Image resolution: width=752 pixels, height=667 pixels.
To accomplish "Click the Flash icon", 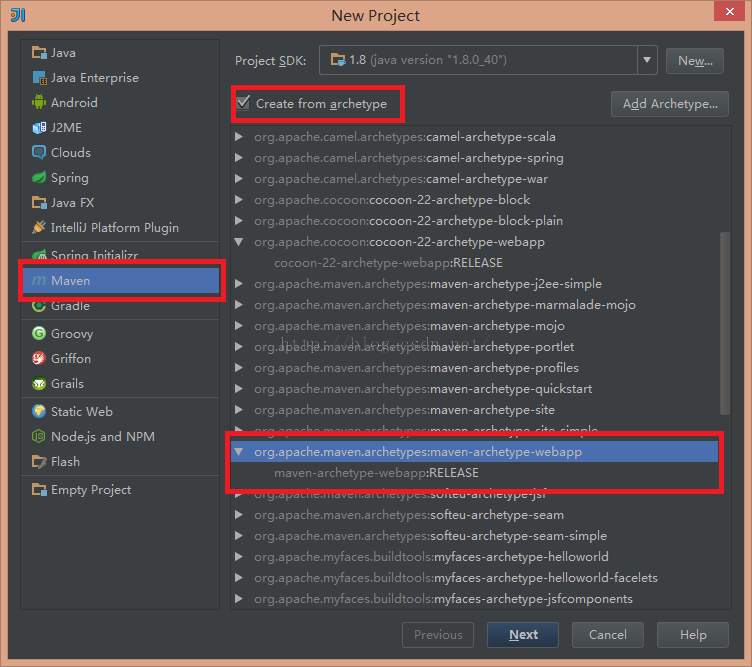I will coord(39,461).
